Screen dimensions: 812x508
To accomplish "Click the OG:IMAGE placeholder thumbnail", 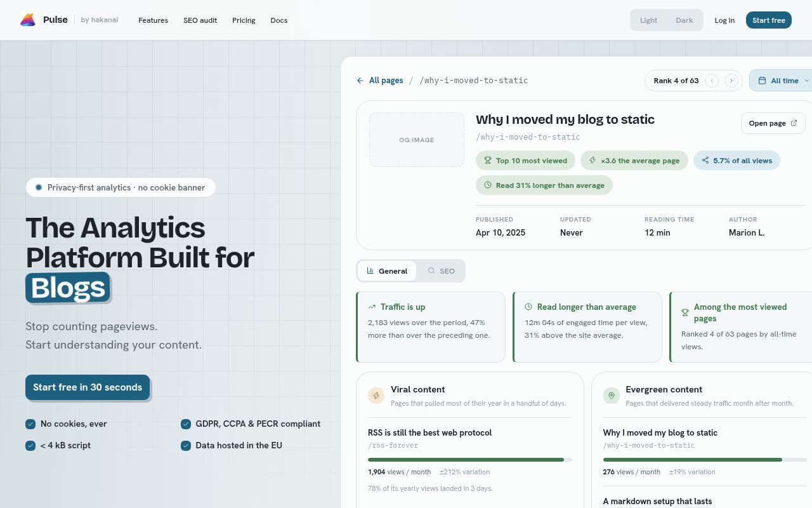I will pos(417,140).
